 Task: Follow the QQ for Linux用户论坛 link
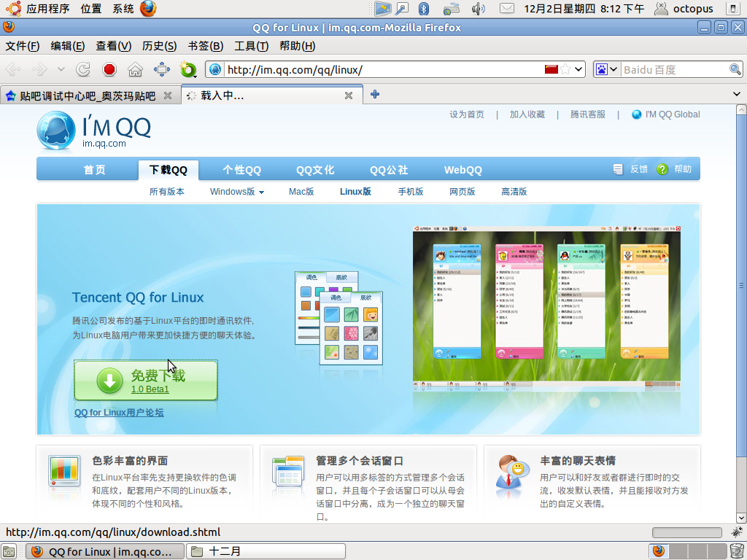coord(119,413)
